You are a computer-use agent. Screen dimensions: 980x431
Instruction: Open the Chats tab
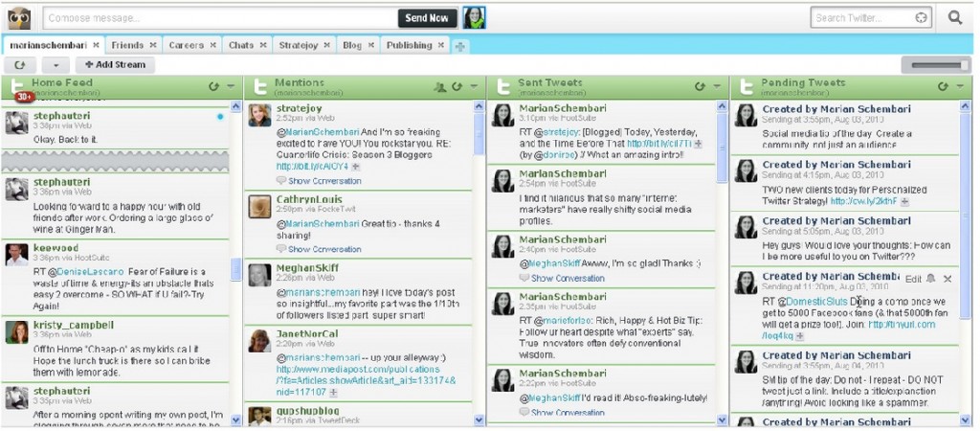point(240,45)
